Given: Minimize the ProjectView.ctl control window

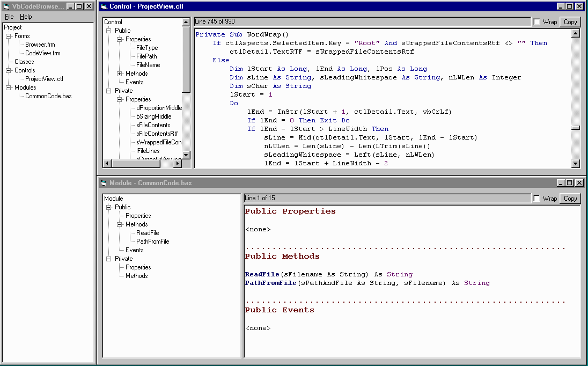Looking at the screenshot, I should pos(561,6).
